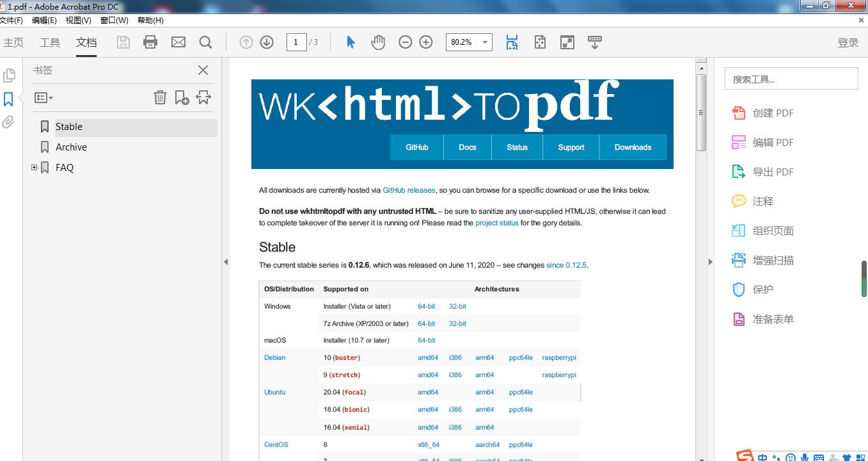
Task: Open the 保护 shield tool
Action: [x=753, y=290]
